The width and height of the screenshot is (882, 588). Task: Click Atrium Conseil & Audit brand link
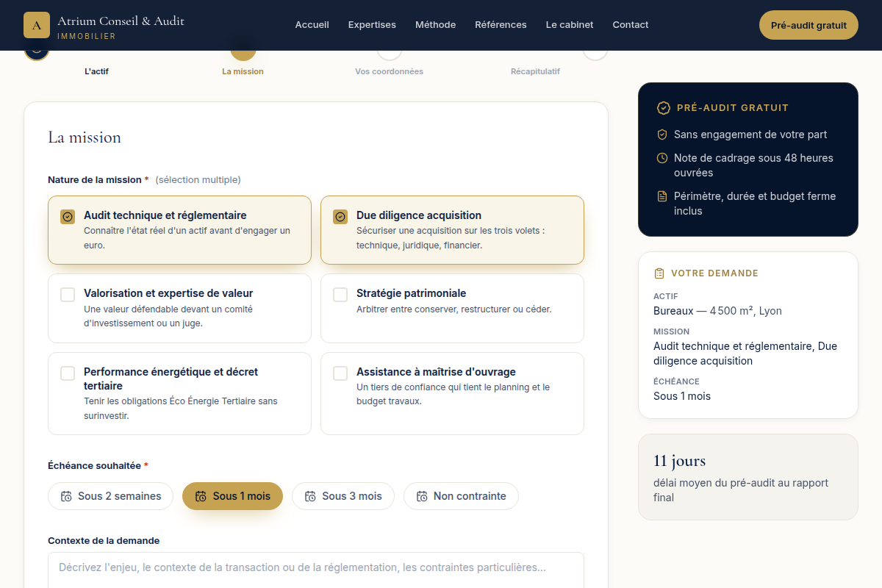(x=104, y=25)
